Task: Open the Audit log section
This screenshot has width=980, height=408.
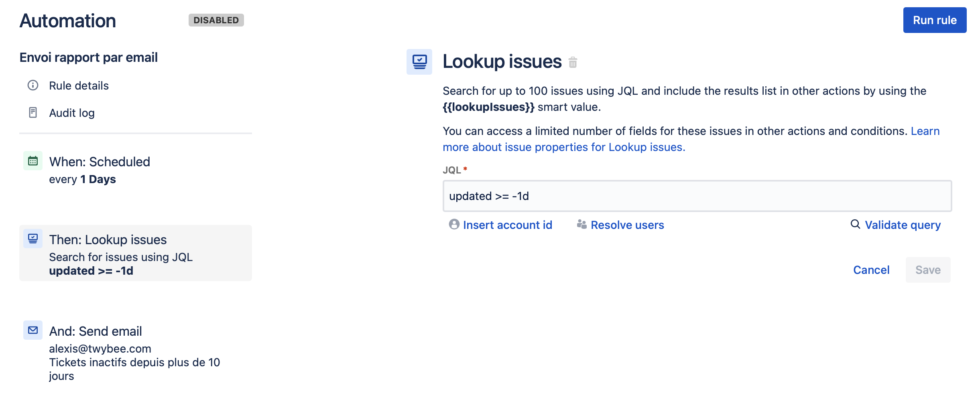Action: [x=72, y=113]
